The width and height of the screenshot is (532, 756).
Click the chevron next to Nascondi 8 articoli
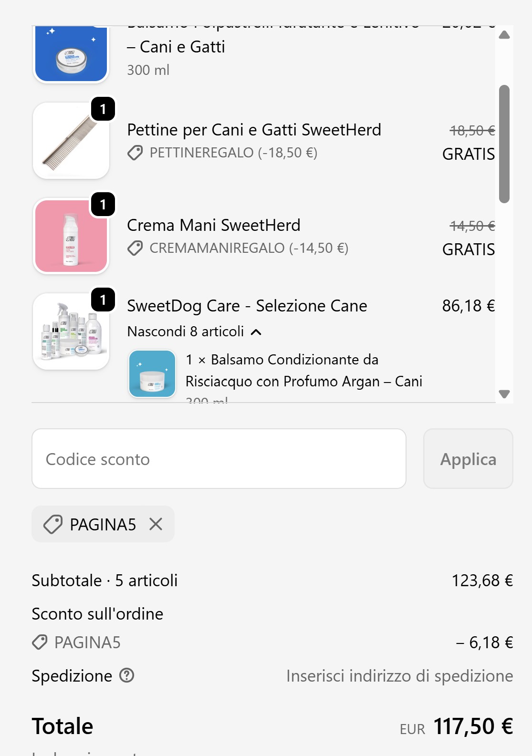pos(256,332)
